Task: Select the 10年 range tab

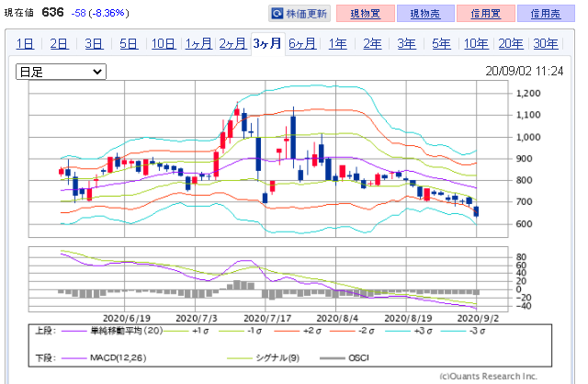Action: pyautogui.click(x=476, y=44)
